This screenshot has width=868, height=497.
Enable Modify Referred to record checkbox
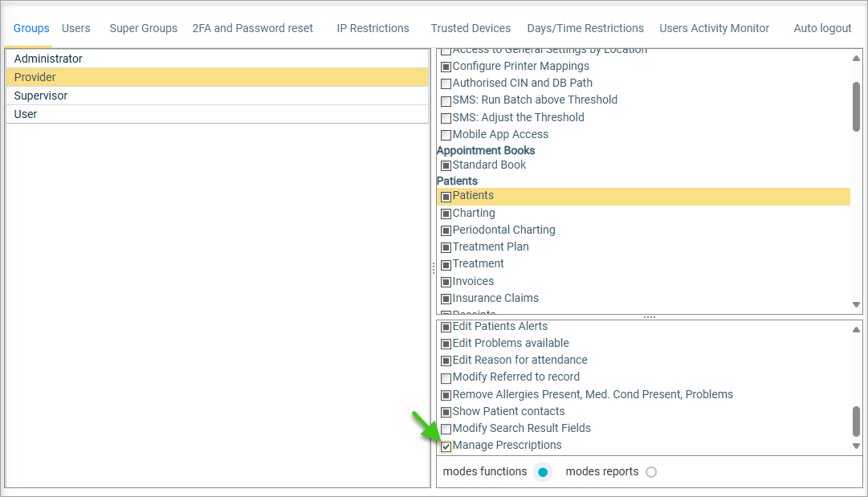[x=446, y=378]
